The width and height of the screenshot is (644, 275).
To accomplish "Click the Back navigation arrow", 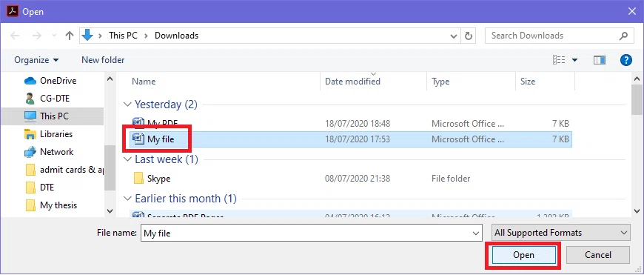I will [x=16, y=36].
